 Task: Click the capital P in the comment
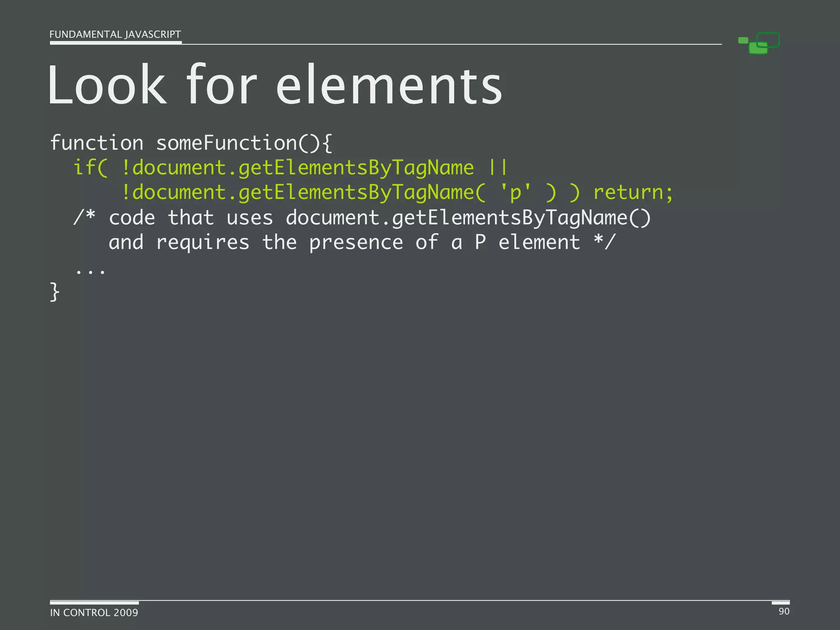480,242
